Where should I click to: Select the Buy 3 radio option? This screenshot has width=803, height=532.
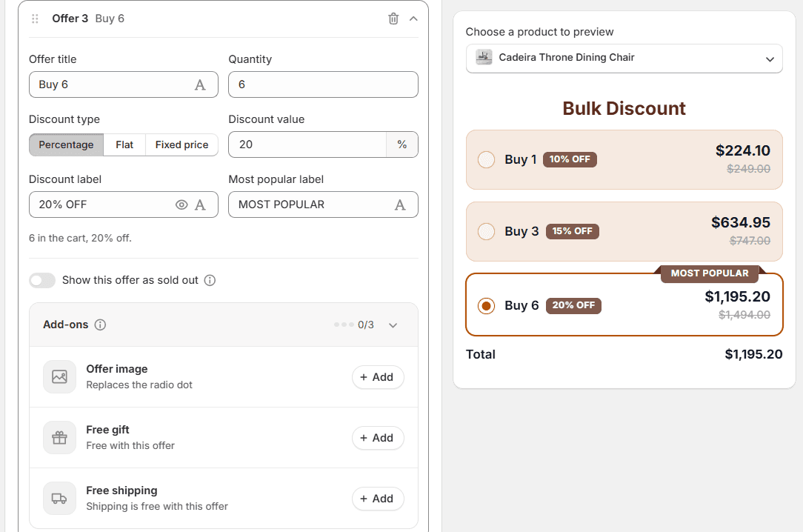pyautogui.click(x=486, y=231)
